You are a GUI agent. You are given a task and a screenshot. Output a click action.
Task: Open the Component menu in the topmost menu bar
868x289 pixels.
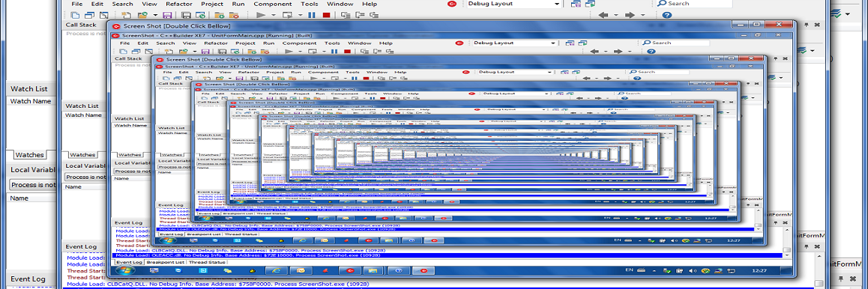pyautogui.click(x=273, y=4)
